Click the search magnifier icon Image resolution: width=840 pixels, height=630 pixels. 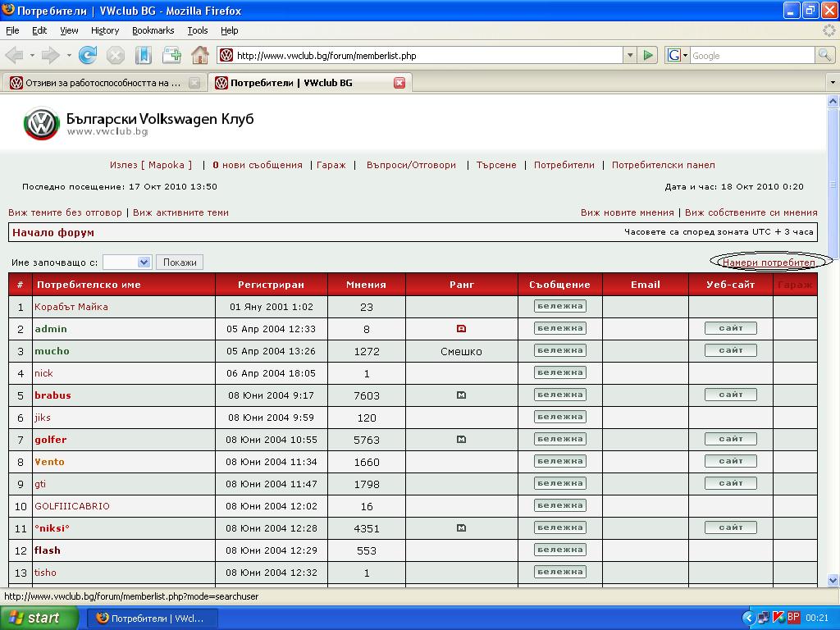click(x=824, y=55)
